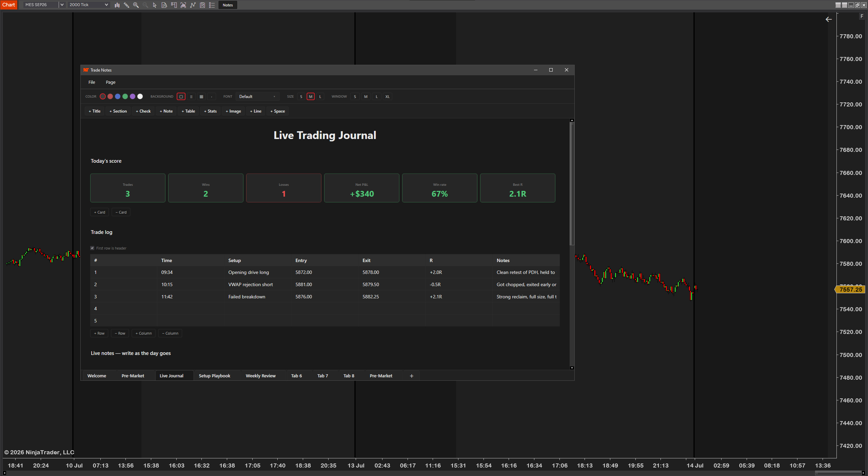868x476 pixels.
Task: Set window size to M
Action: pos(366,97)
